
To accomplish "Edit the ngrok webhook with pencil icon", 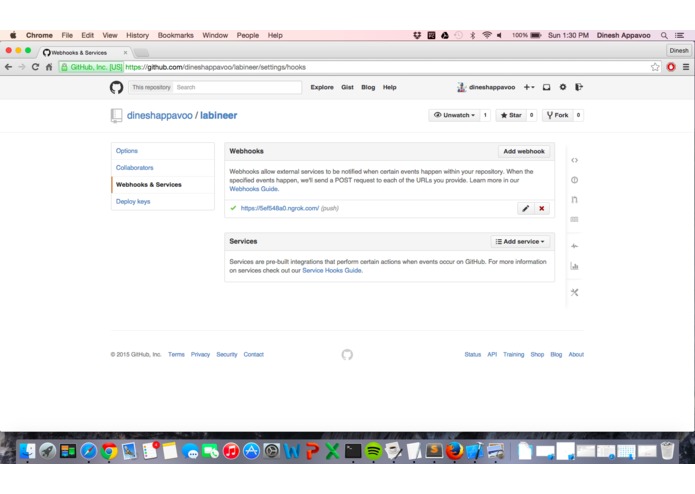I will (x=525, y=208).
